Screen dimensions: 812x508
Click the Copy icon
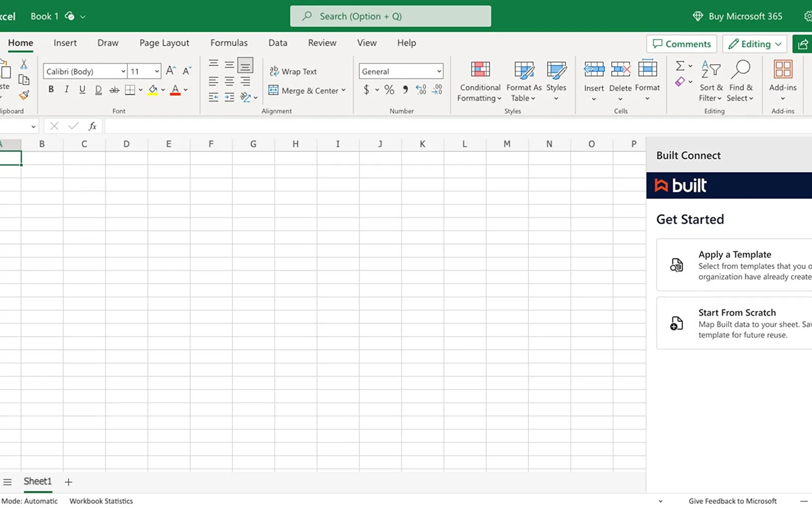coord(24,80)
